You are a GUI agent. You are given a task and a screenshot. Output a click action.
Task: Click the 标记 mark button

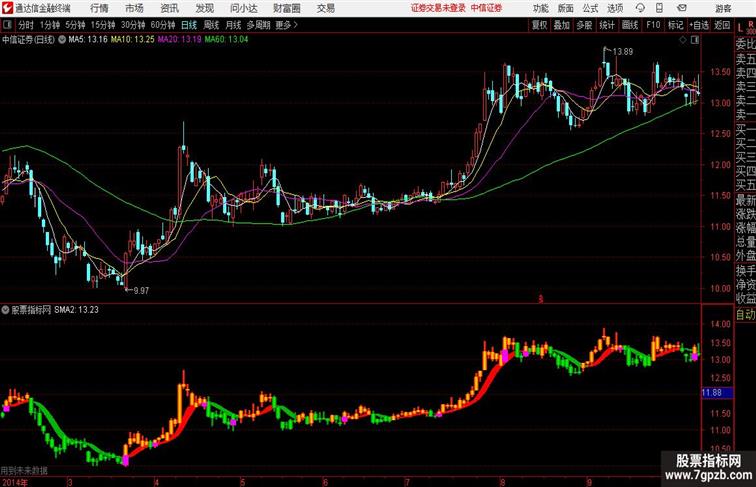click(675, 25)
